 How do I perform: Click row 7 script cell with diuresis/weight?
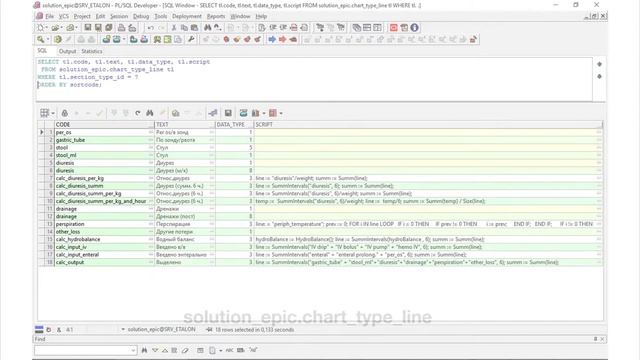428,178
